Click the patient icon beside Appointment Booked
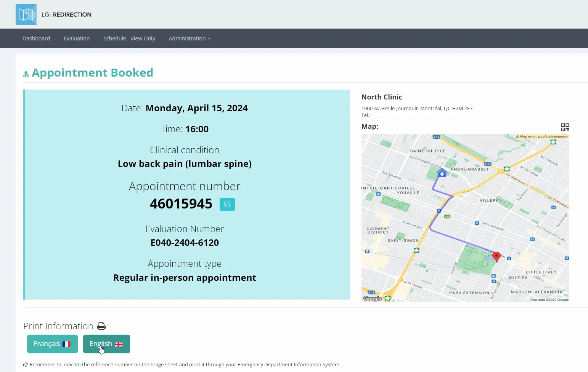 coord(26,74)
